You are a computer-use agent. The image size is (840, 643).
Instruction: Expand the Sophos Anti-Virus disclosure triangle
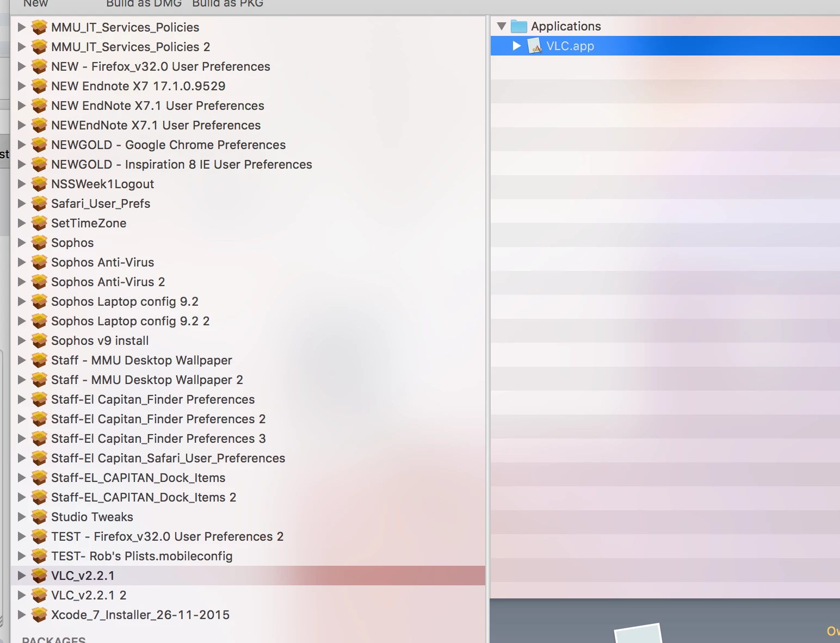(22, 262)
